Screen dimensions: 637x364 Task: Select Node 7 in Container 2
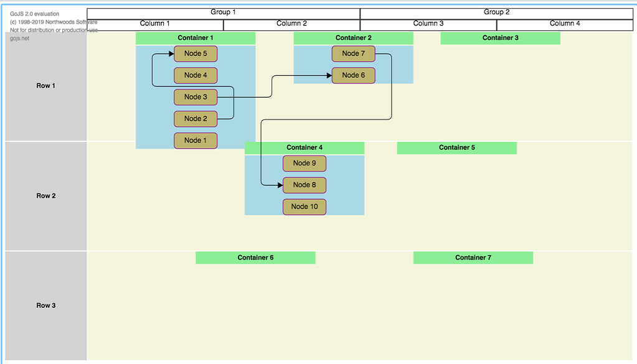tap(353, 54)
